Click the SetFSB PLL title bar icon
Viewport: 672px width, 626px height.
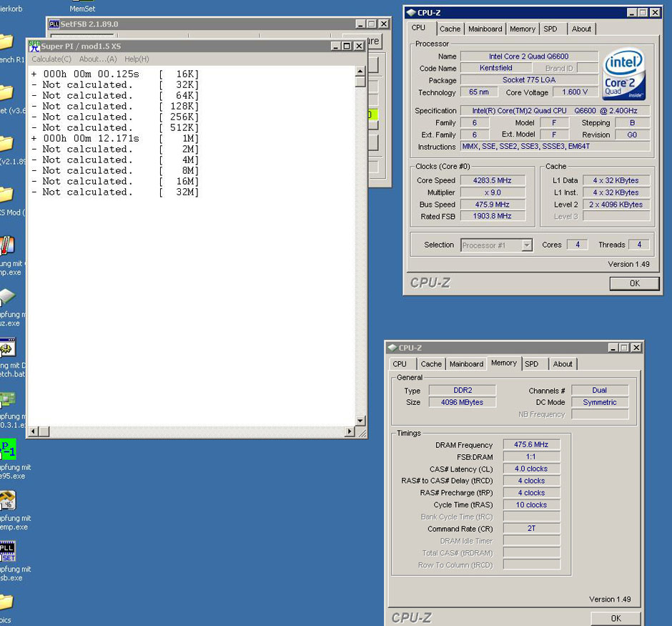54,24
